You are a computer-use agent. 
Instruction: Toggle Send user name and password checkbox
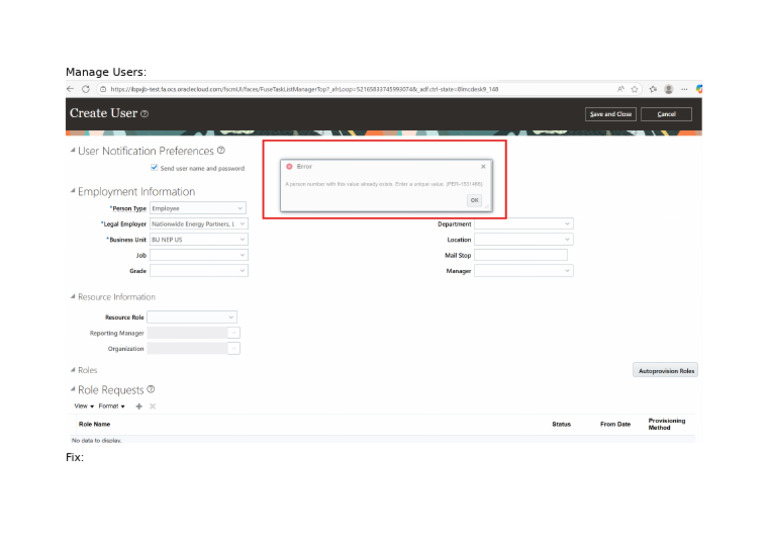point(154,167)
